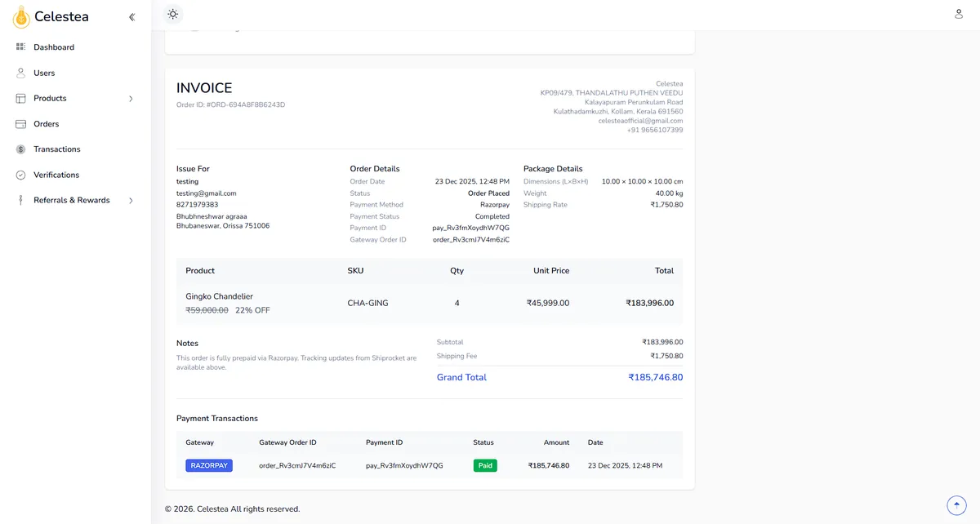The height and width of the screenshot is (524, 980).
Task: Click the dimensions 10.00 × 10.00 × 10.00 cm
Action: coord(643,181)
